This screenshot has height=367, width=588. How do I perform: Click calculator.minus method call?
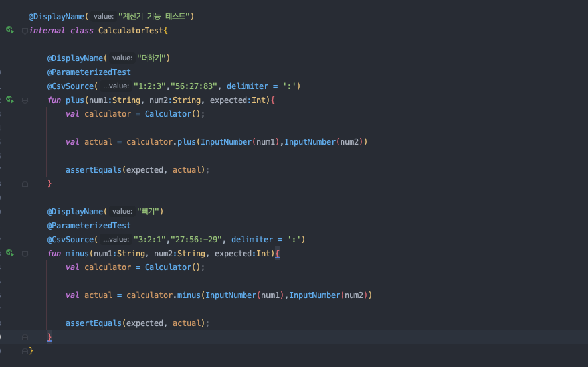coord(189,295)
